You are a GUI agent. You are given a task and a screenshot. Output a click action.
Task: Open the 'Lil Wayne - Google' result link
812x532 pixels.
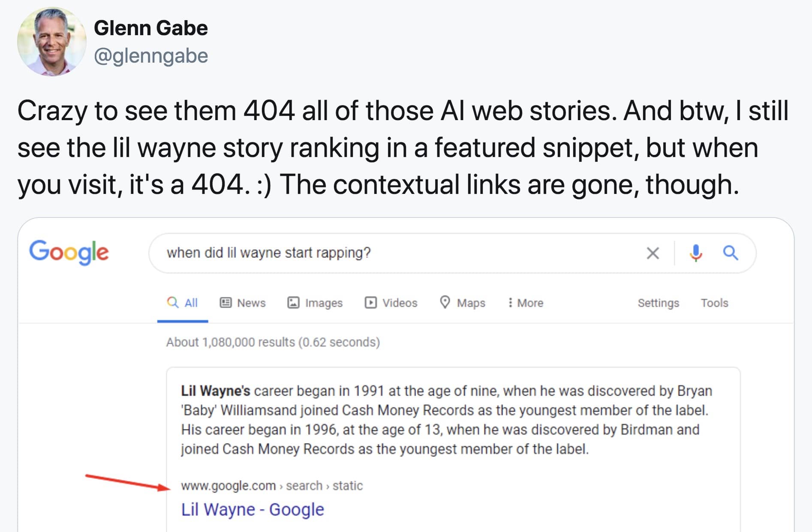pos(253,510)
